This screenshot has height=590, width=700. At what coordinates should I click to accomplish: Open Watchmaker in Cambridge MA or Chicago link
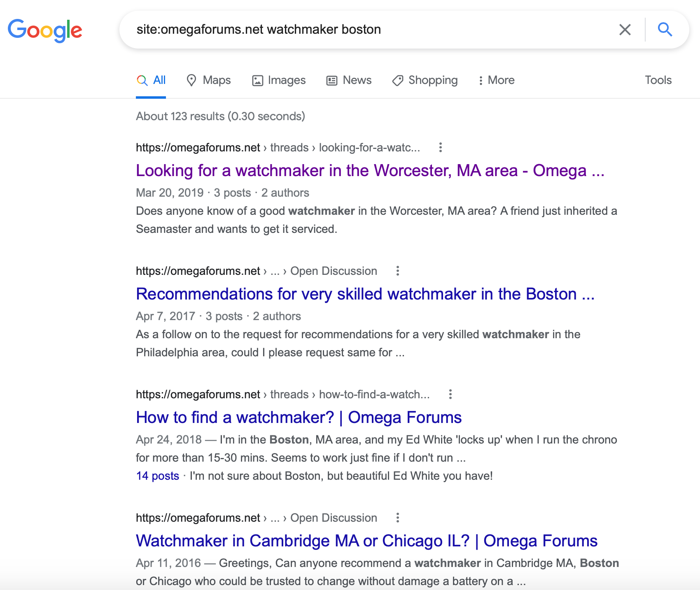pyautogui.click(x=366, y=541)
